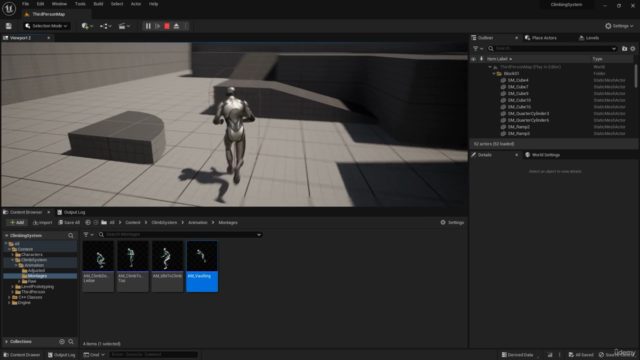
Task: Click the Outliner search field
Action: pyautogui.click(x=552, y=49)
